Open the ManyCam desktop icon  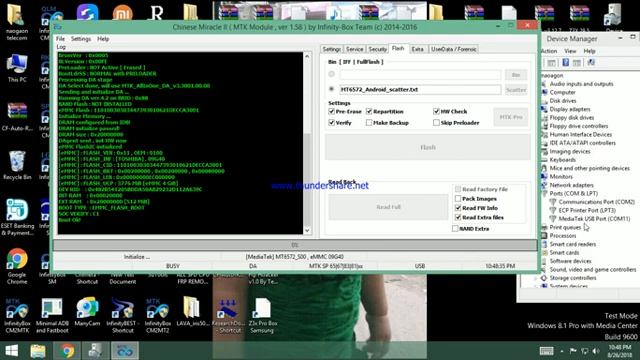[x=87, y=312]
